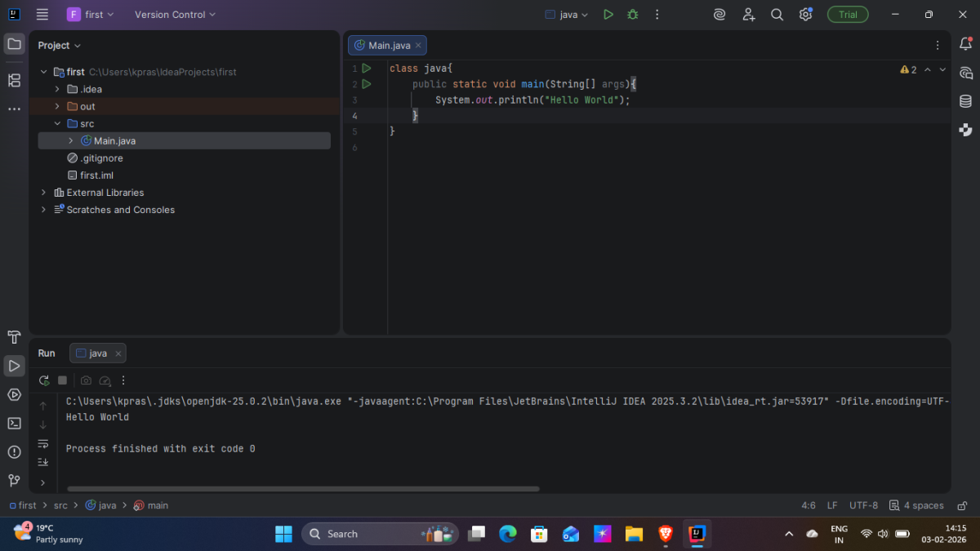The width and height of the screenshot is (980, 551).
Task: Open the Problems tool window
Action: tap(14, 451)
